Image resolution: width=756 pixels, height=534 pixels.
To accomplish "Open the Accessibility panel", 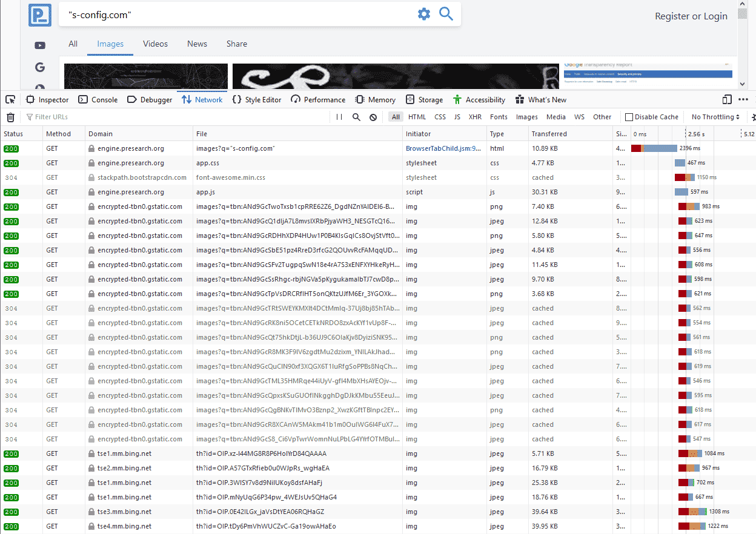I will click(479, 100).
